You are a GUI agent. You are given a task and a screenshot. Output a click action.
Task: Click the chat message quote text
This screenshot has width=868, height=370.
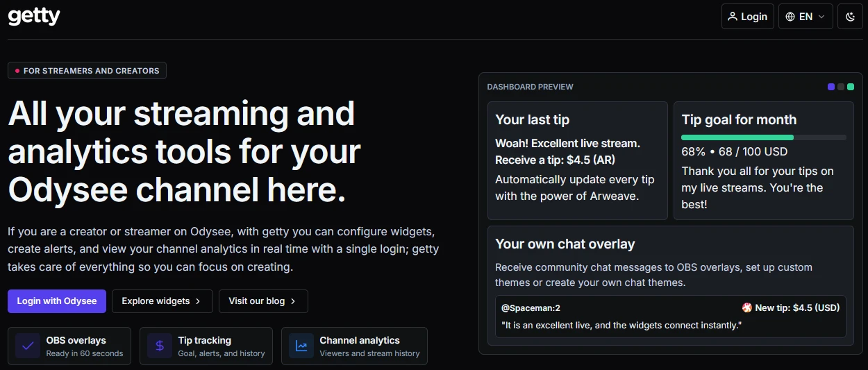pos(621,325)
